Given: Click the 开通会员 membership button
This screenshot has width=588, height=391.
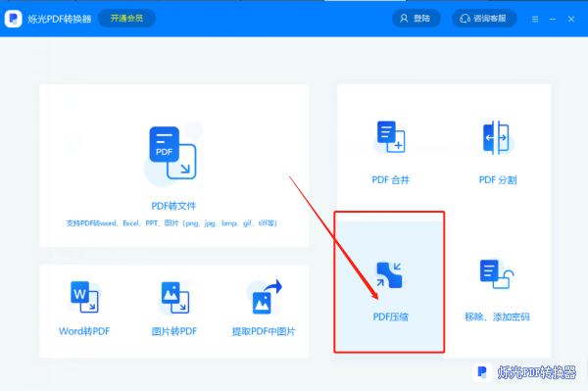Looking at the screenshot, I should click(126, 19).
